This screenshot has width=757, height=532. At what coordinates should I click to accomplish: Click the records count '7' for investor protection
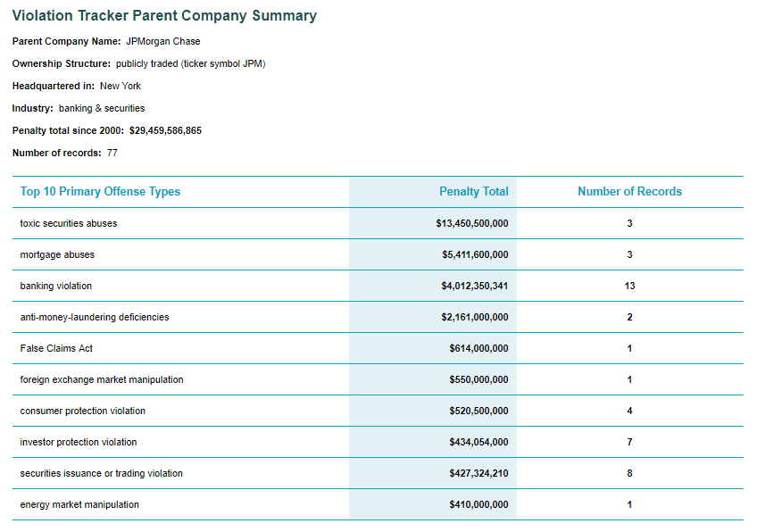[629, 442]
